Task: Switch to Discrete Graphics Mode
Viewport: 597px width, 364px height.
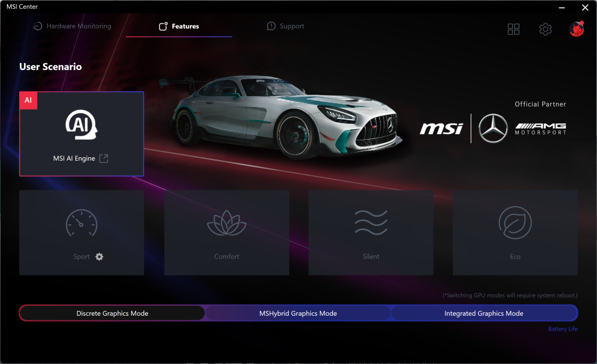Action: pos(112,313)
